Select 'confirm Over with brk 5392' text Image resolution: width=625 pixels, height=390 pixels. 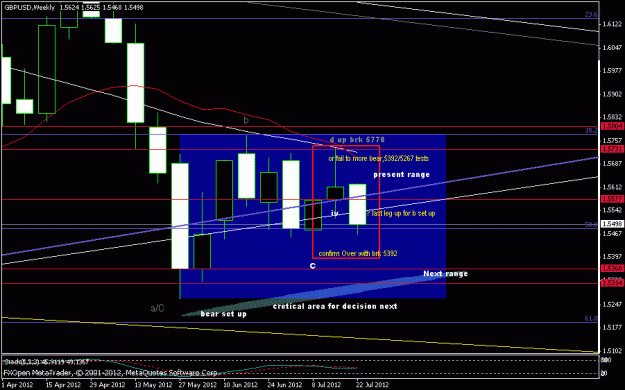point(358,254)
